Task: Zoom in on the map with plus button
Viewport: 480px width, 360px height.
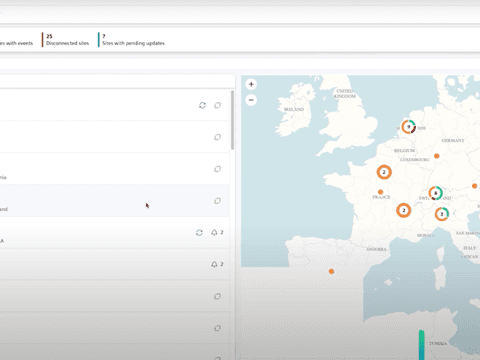Action: click(x=251, y=84)
